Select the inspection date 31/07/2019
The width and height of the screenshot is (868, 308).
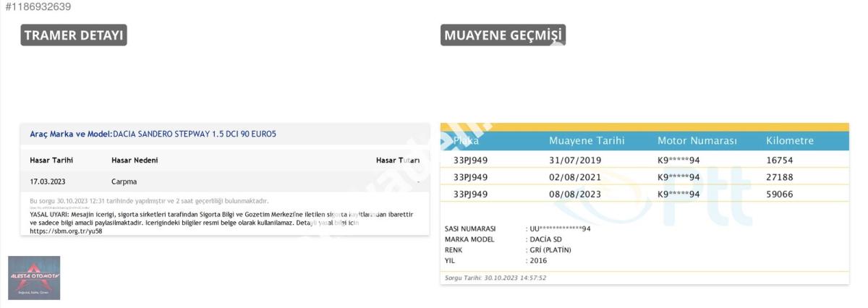pos(575,160)
